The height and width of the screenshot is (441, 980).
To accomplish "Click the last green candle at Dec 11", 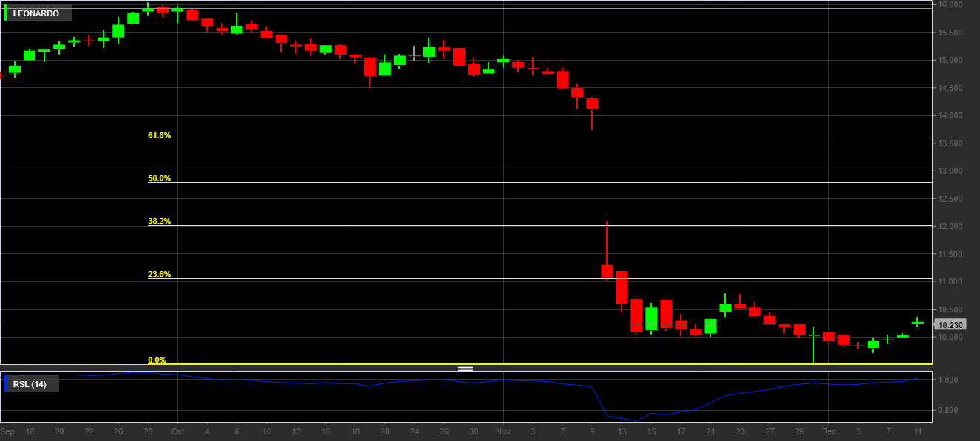I will (917, 323).
